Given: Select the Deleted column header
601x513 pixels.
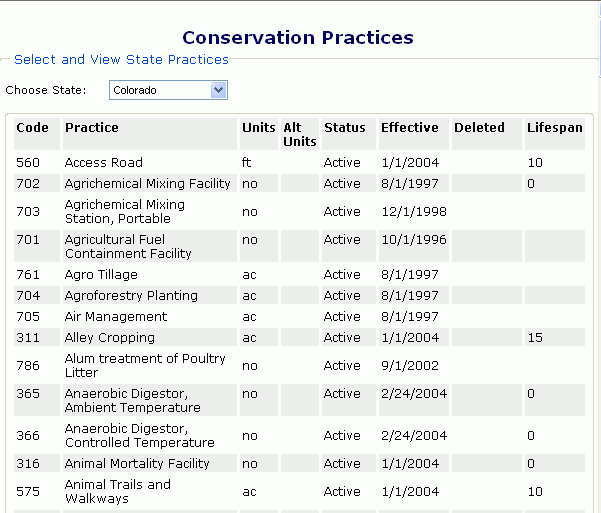Looking at the screenshot, I should tap(479, 128).
